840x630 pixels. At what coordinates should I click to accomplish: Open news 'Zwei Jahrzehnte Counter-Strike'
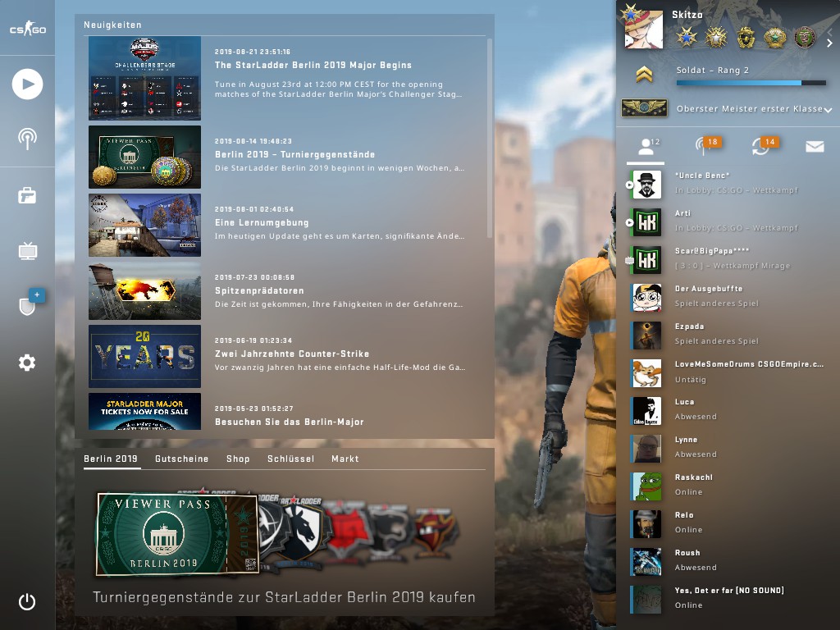pos(292,354)
